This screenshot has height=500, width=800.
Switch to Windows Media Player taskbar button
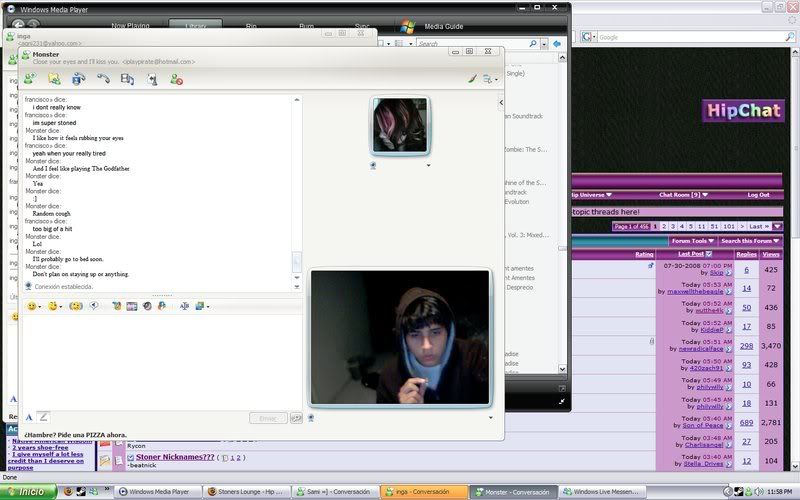[x=157, y=492]
